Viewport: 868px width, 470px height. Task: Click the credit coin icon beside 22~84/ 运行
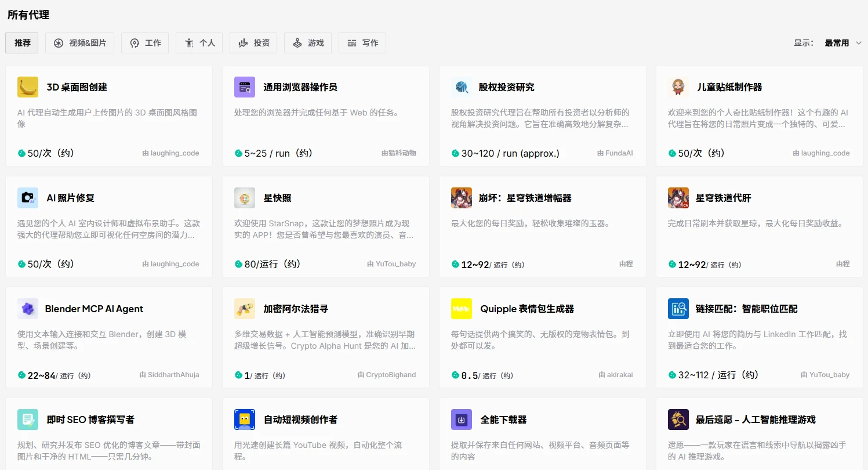click(21, 375)
